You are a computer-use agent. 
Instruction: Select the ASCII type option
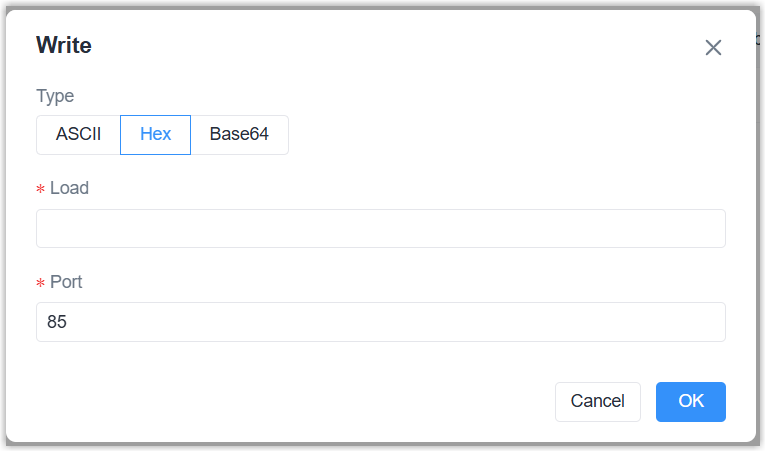click(x=78, y=135)
